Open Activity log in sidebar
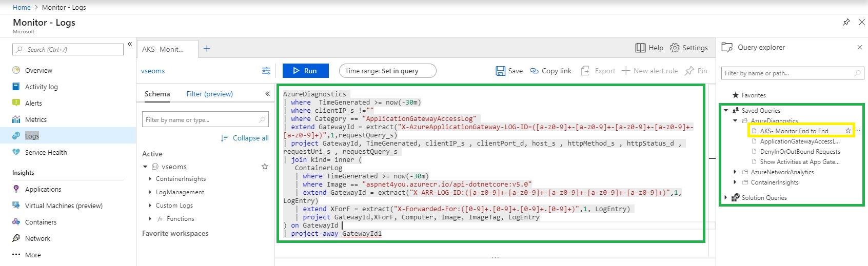The width and height of the screenshot is (868, 266). tap(41, 87)
